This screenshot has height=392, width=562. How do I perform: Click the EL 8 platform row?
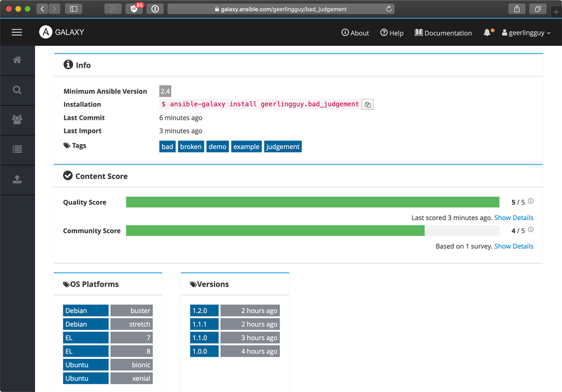click(x=108, y=351)
